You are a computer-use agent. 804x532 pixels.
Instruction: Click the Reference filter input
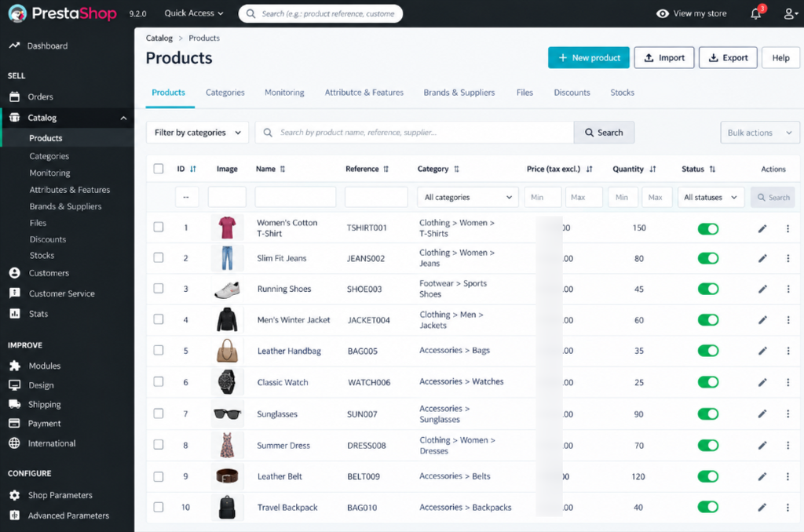[376, 197]
